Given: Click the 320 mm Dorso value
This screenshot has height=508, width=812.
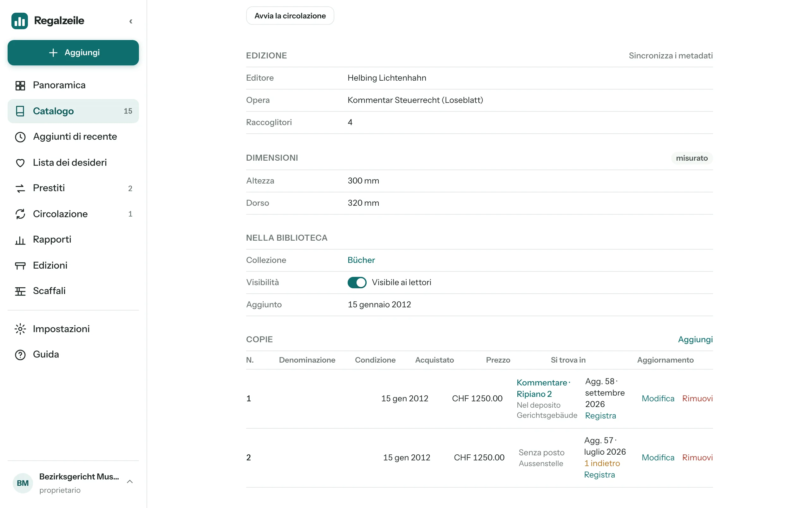Looking at the screenshot, I should [363, 203].
